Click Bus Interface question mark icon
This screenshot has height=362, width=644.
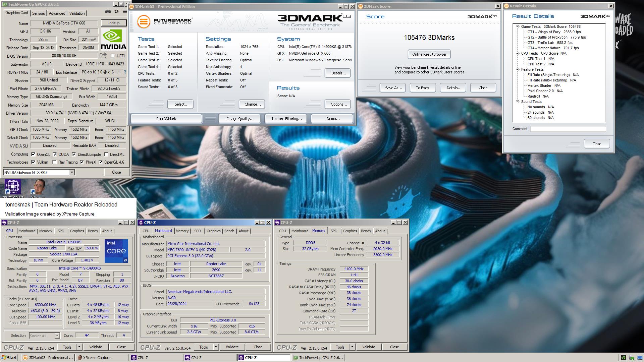[125, 72]
